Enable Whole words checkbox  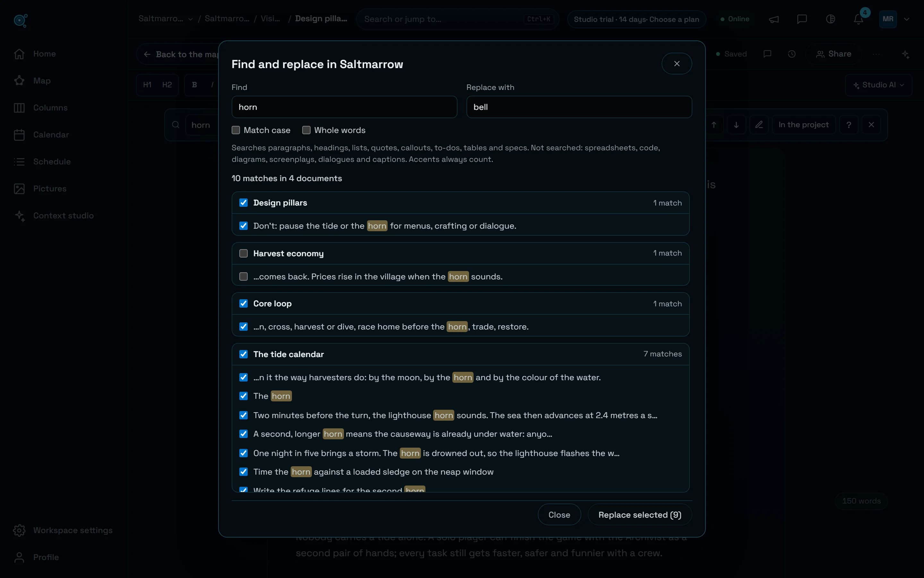click(x=306, y=130)
